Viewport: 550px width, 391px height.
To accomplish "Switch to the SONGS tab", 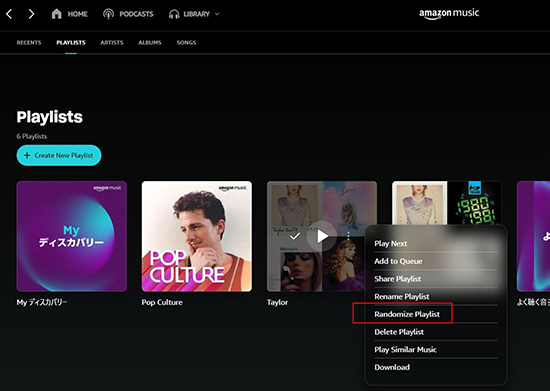I will click(x=186, y=42).
